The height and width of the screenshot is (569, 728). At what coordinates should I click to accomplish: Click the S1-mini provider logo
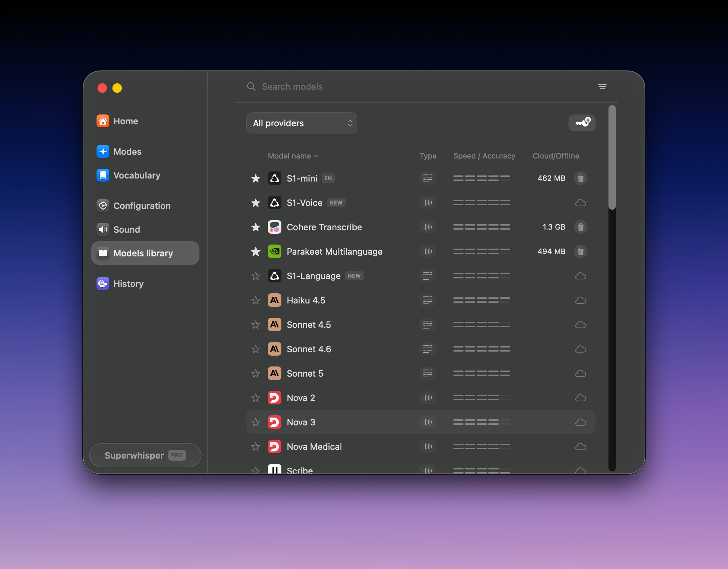coord(274,178)
